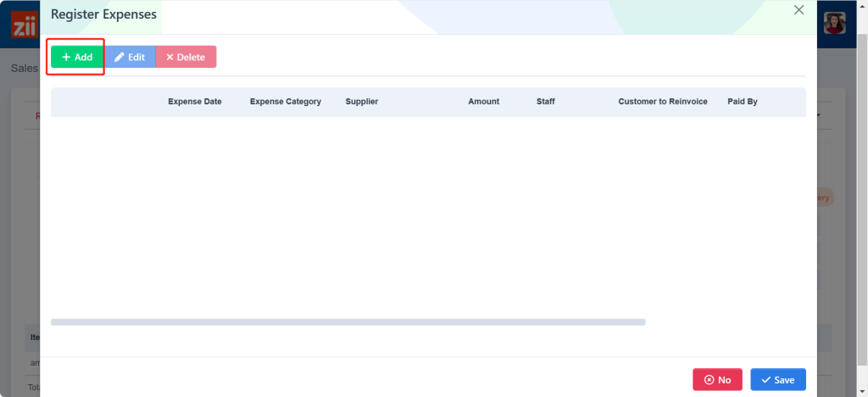This screenshot has width=868, height=397.
Task: Save the registered expenses
Action: [x=777, y=380]
